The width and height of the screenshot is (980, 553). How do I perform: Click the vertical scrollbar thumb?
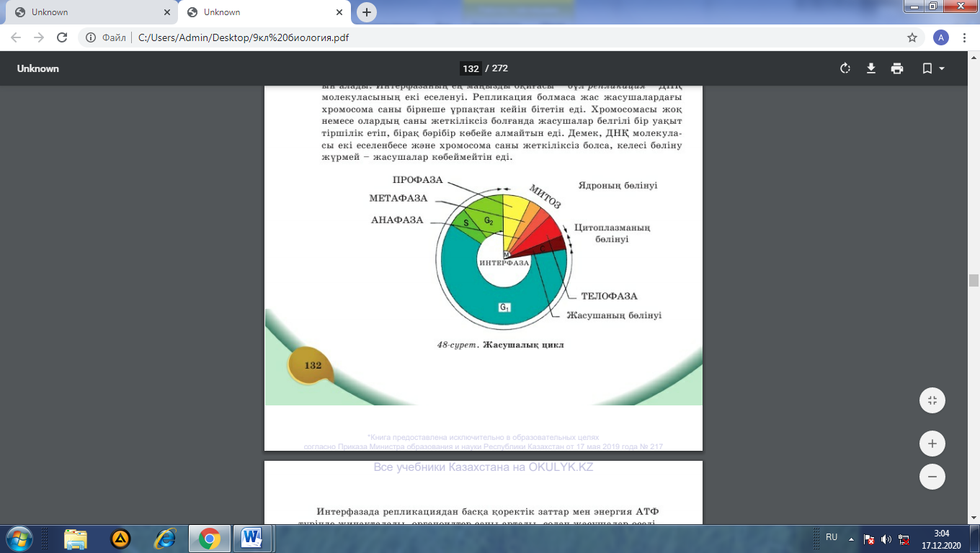[974, 281]
